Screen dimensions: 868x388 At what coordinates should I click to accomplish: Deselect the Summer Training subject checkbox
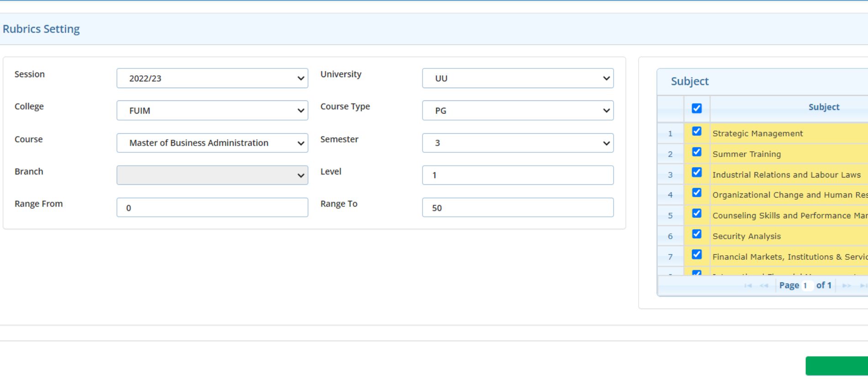point(697,152)
